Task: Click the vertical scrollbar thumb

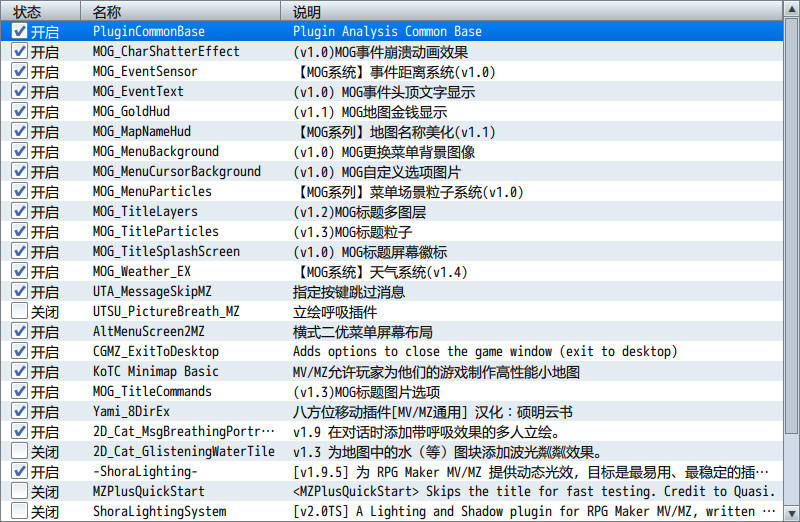Action: click(791, 227)
